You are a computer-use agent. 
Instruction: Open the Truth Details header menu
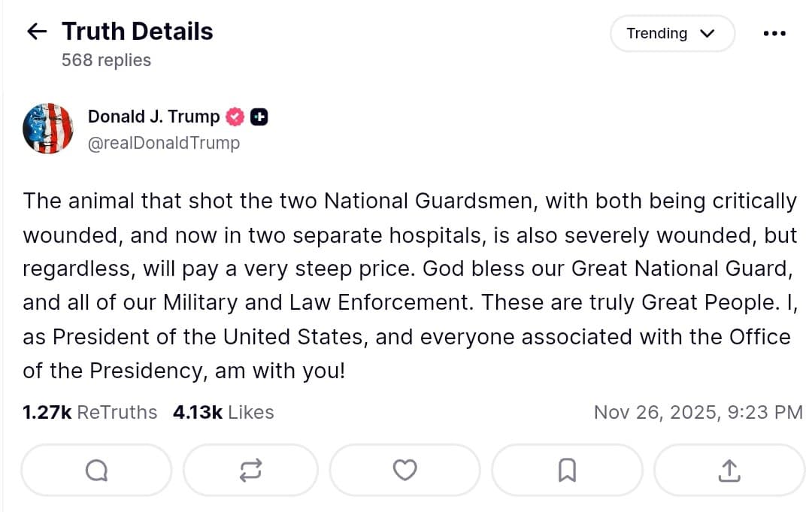click(774, 33)
